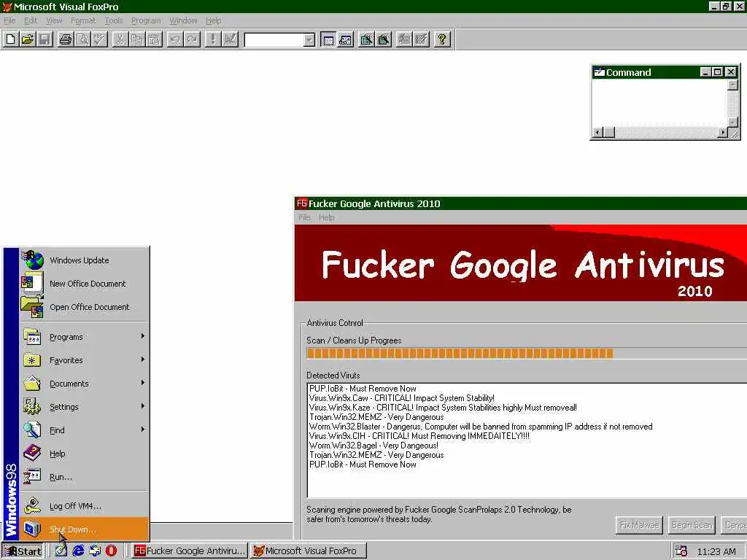
Task: Click the Spelling check toolbar icon
Action: coord(99,39)
